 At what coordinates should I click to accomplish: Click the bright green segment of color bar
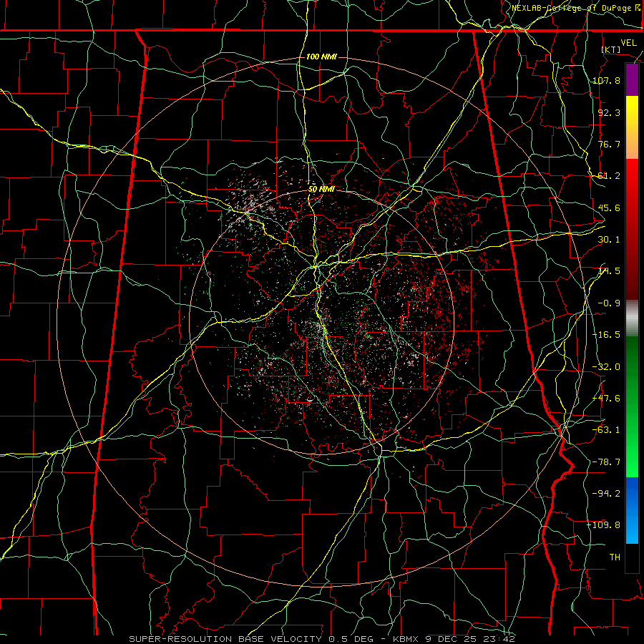(x=632, y=406)
